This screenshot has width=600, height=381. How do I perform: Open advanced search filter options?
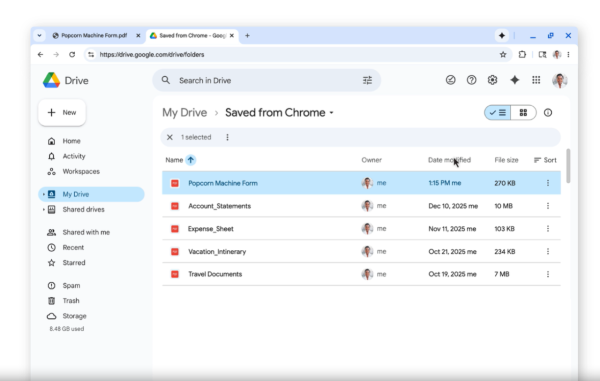367,80
